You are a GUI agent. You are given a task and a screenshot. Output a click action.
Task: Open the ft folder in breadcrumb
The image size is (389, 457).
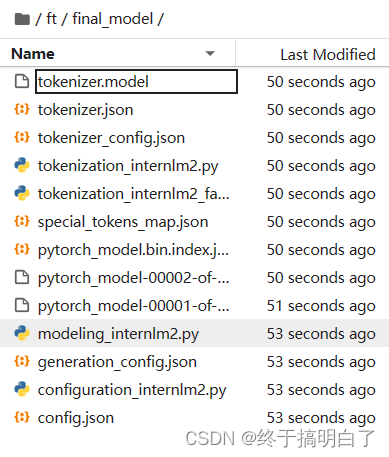[x=52, y=19]
